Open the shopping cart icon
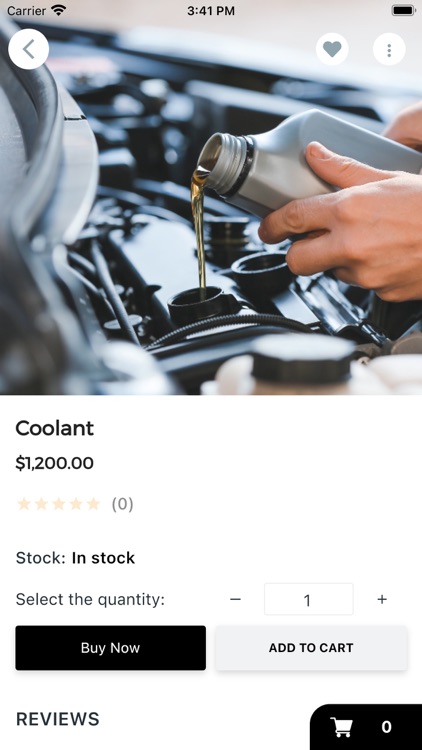Screen dimensions: 422x750 [342, 727]
